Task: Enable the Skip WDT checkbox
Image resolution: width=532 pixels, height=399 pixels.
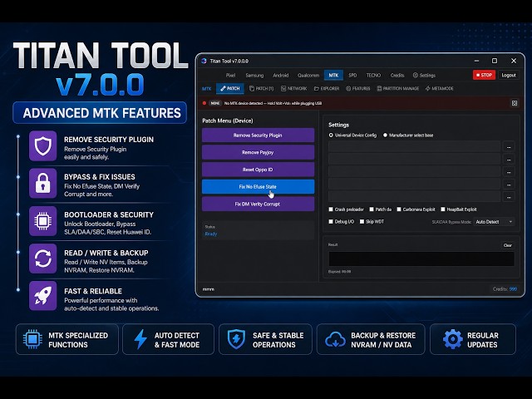Action: [x=362, y=222]
